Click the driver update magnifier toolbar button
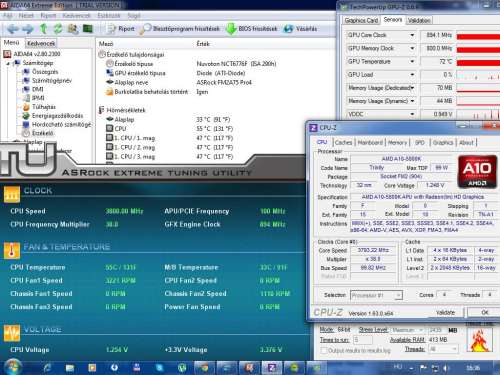Screen dimensions: 500x375 [180, 29]
